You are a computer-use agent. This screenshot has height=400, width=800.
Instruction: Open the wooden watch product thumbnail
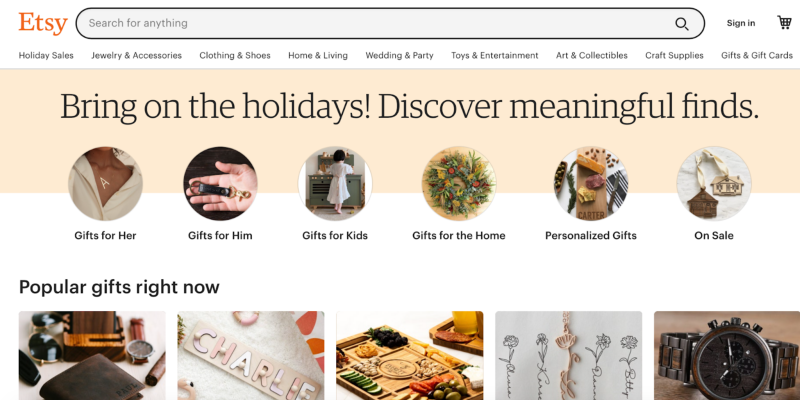[x=727, y=356]
